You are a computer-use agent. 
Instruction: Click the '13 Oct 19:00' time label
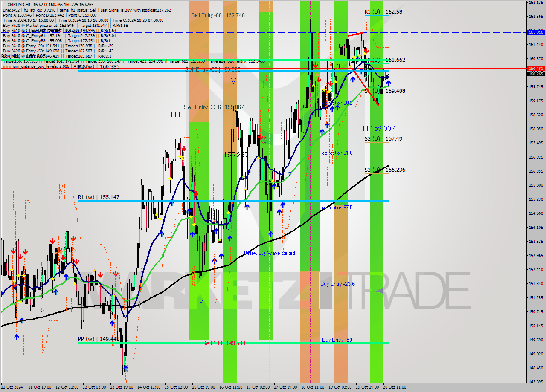coord(122,387)
